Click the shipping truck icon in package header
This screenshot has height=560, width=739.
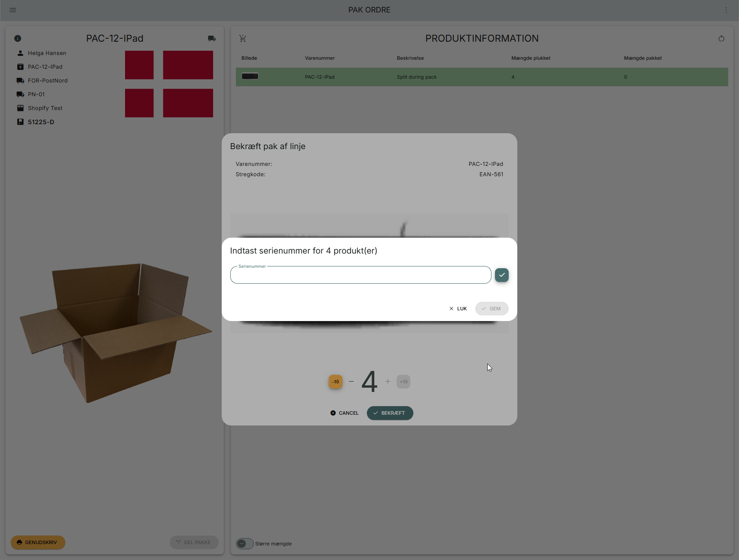pos(212,38)
